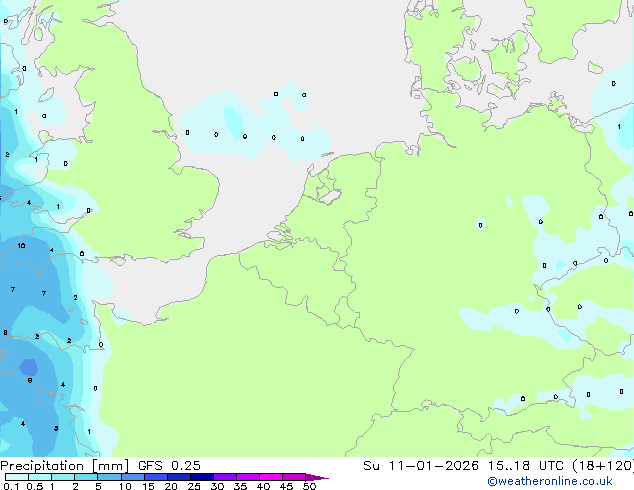Pick the 25–30 mm dark navy legend swatch
Screen dimensions: 634x490
click(x=202, y=477)
